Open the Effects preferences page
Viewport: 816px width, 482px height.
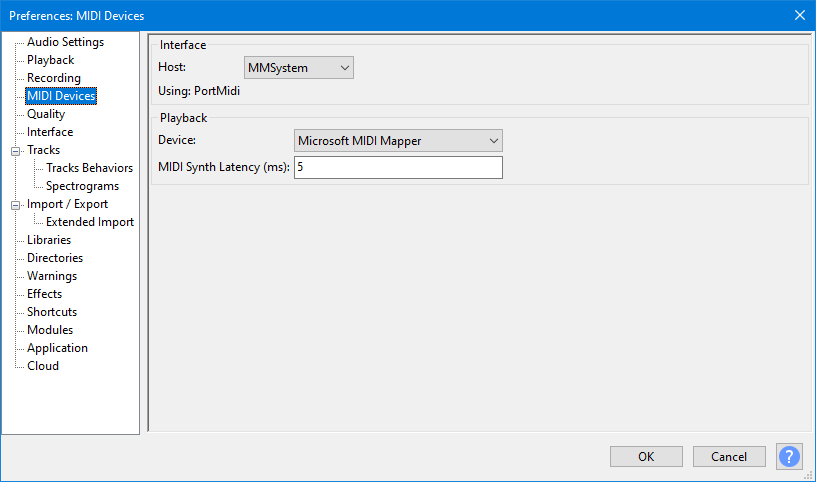pyautogui.click(x=44, y=294)
